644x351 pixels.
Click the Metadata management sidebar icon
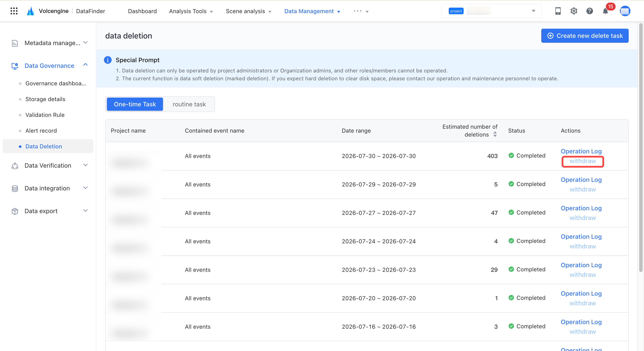pos(15,43)
